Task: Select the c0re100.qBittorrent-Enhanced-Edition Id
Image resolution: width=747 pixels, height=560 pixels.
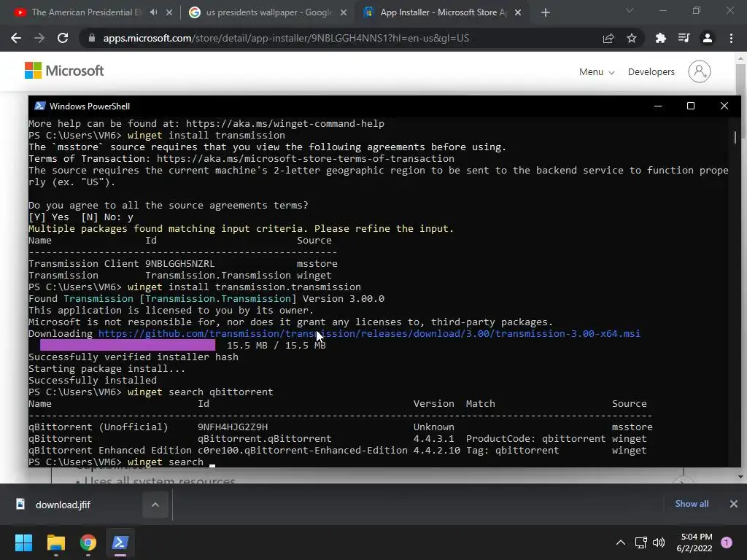Action: pos(303,450)
